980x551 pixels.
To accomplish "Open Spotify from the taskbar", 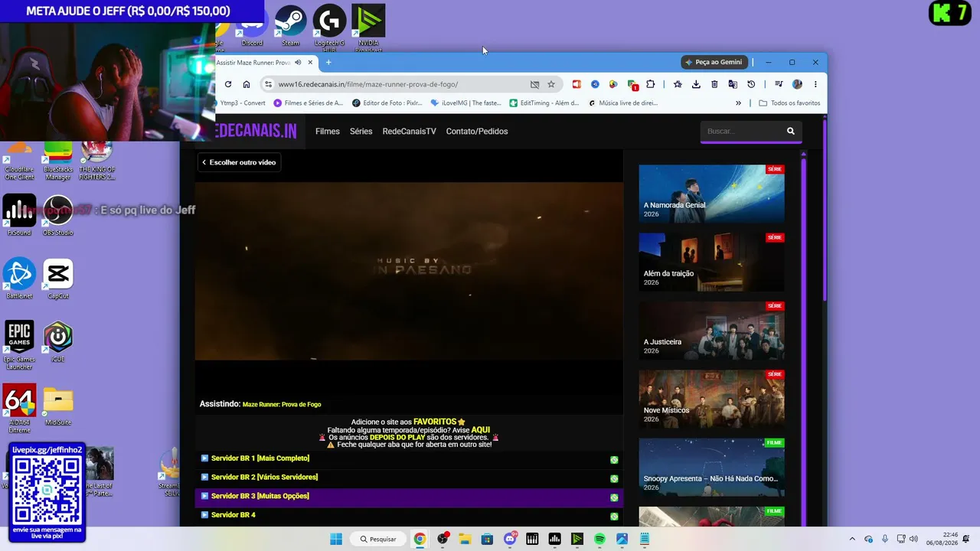I will [x=599, y=539].
